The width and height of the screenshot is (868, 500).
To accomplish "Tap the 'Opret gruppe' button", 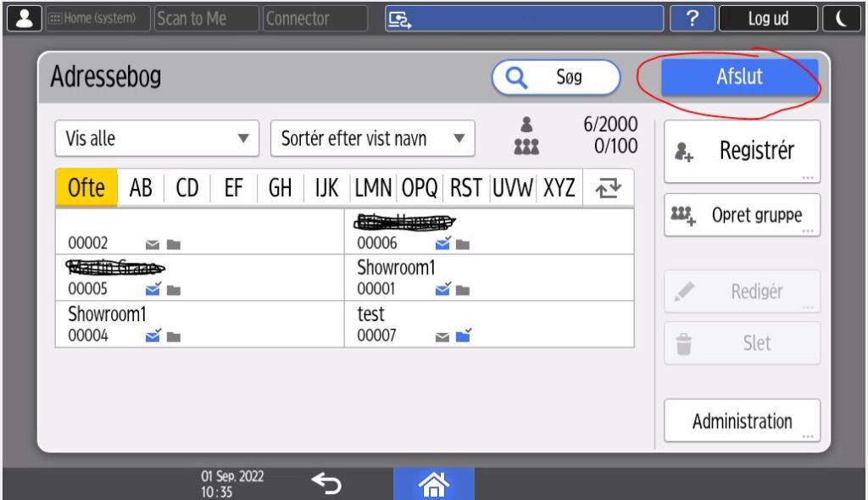I will (x=742, y=215).
